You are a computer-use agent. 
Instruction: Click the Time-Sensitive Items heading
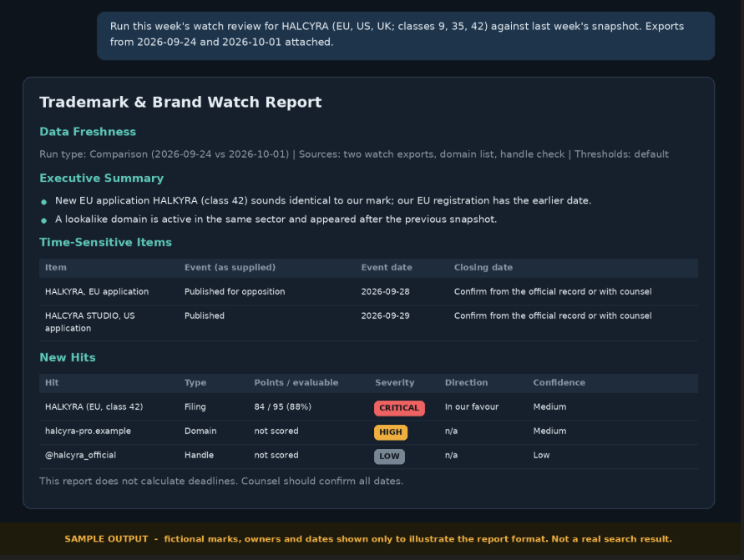click(105, 242)
